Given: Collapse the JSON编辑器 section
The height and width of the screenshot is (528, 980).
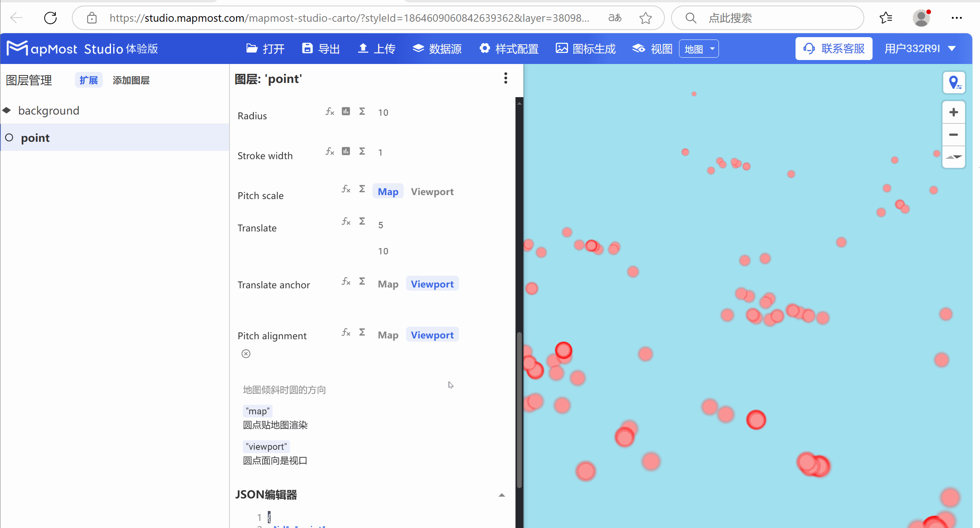Looking at the screenshot, I should click(501, 495).
